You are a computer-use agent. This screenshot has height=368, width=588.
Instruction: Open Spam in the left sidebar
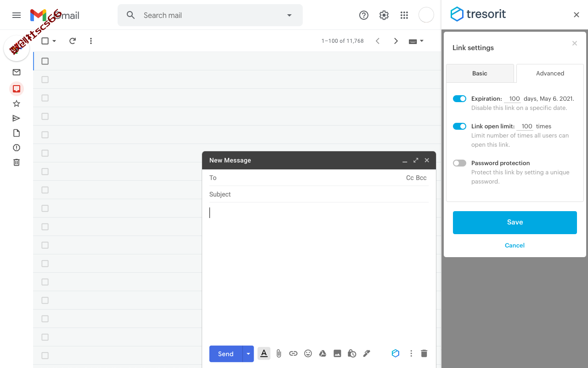point(17,148)
